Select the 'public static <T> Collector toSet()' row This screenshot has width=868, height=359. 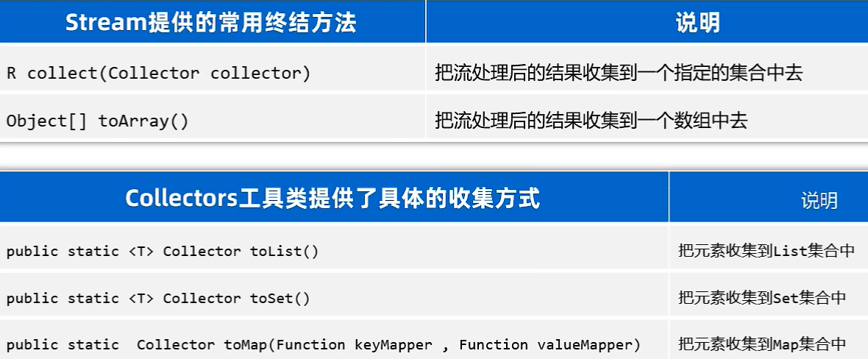[158, 298]
